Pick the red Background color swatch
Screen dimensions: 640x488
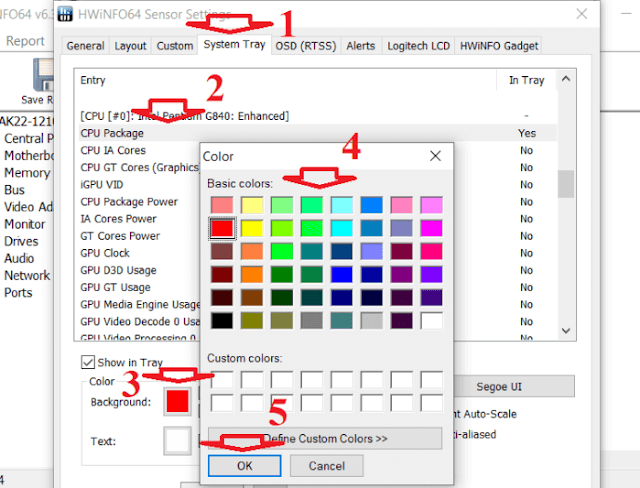[x=178, y=401]
